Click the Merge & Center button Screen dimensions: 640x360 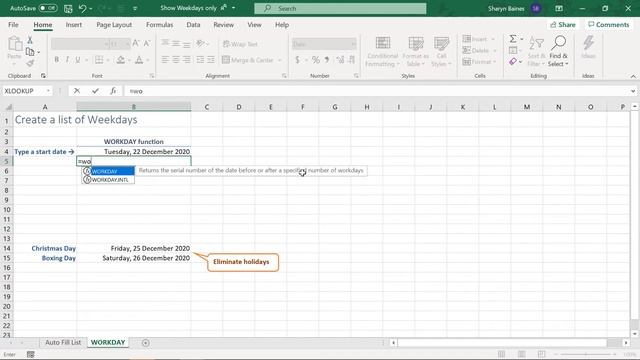click(x=248, y=60)
